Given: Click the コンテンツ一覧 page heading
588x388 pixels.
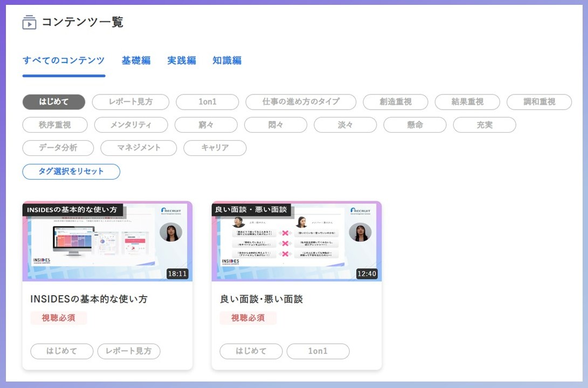Looking at the screenshot, I should (82, 22).
